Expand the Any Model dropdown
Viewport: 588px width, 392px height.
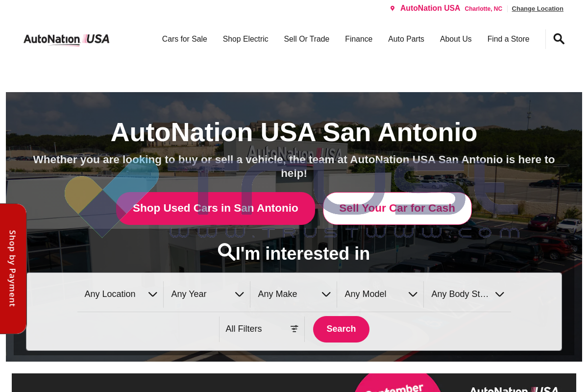(x=381, y=294)
